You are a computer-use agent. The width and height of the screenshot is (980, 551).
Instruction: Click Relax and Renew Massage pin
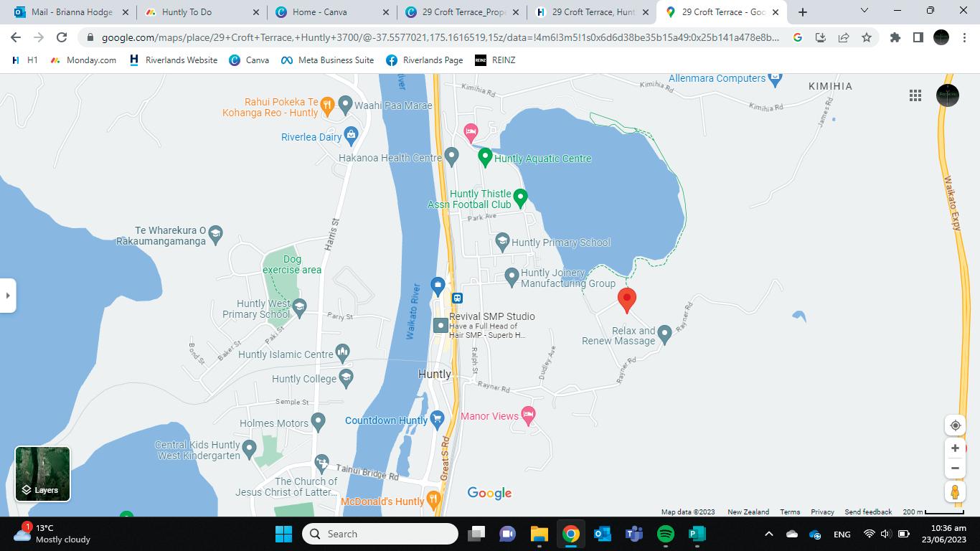[664, 334]
